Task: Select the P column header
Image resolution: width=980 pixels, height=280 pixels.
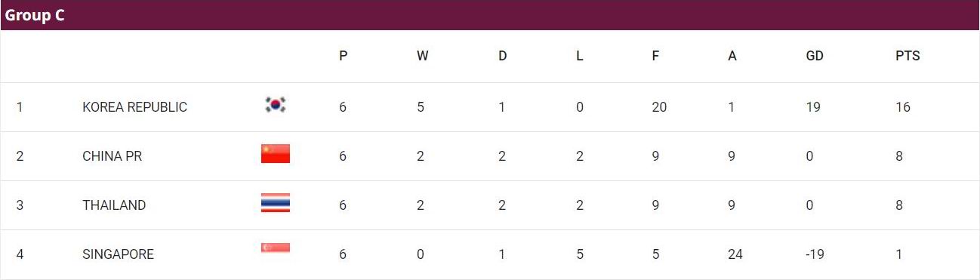Action: 344,56
